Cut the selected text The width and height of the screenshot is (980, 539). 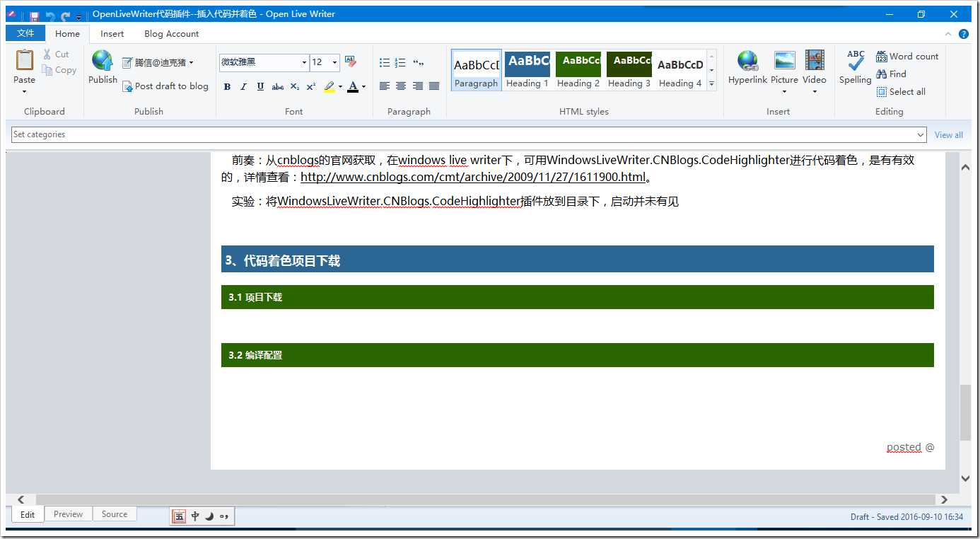click(56, 54)
